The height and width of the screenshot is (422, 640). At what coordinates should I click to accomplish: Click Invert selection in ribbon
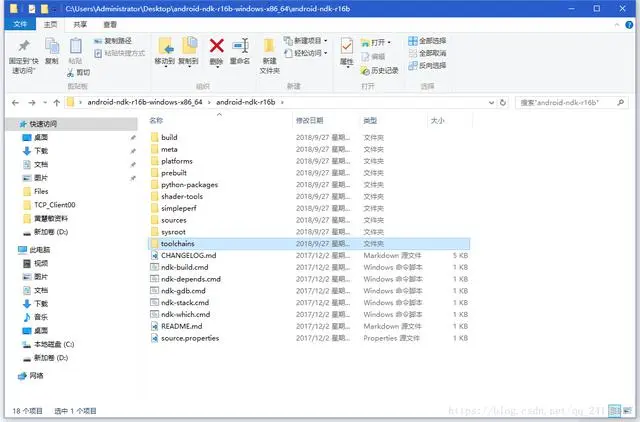tap(427, 65)
